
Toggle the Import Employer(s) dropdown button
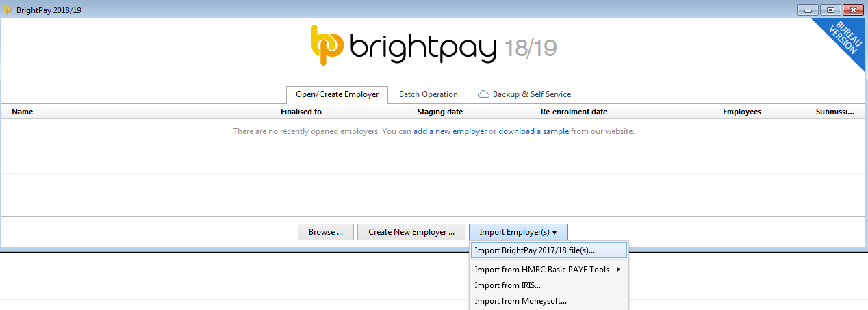tap(518, 232)
